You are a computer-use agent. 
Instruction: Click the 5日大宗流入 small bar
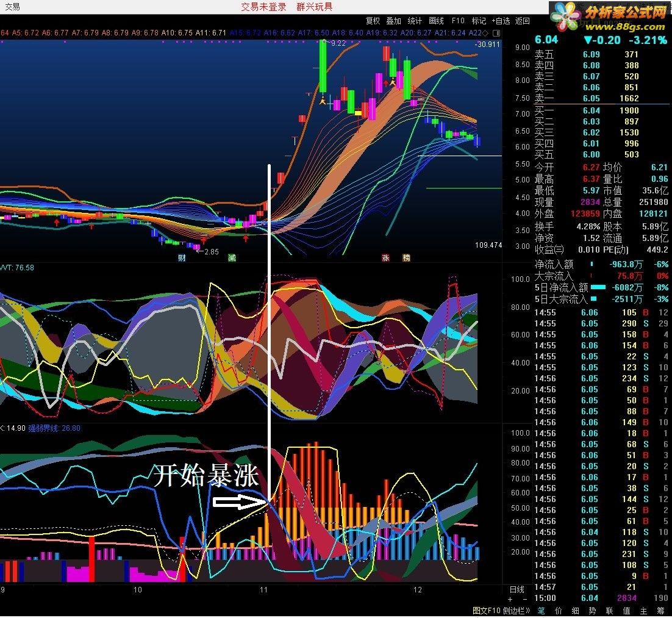[593, 299]
